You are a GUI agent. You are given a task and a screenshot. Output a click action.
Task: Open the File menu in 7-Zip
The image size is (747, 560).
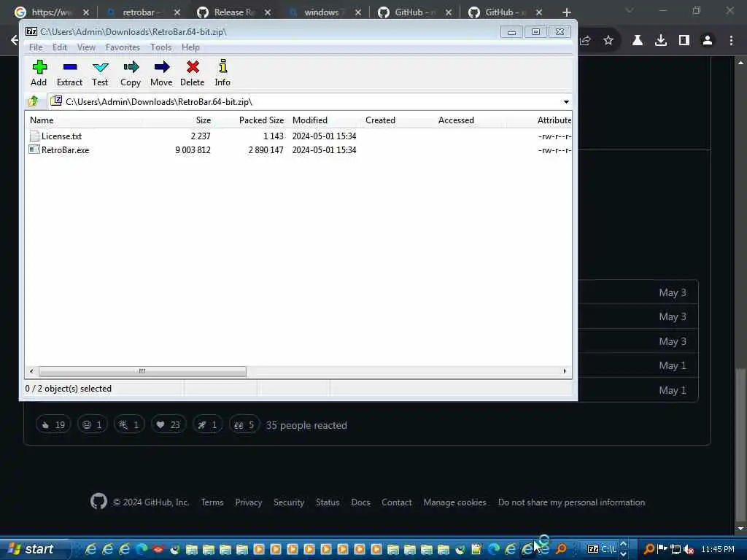(x=36, y=47)
